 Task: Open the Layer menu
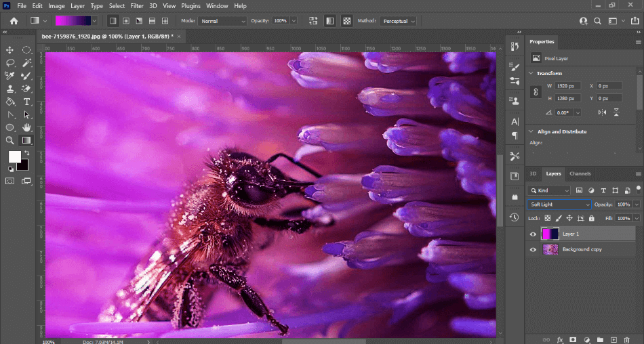77,5
